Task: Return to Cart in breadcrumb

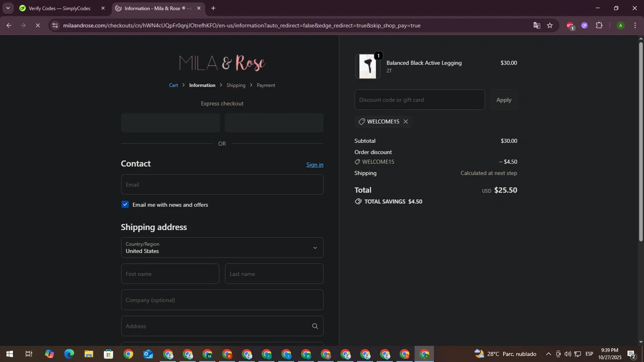Action: click(x=173, y=85)
